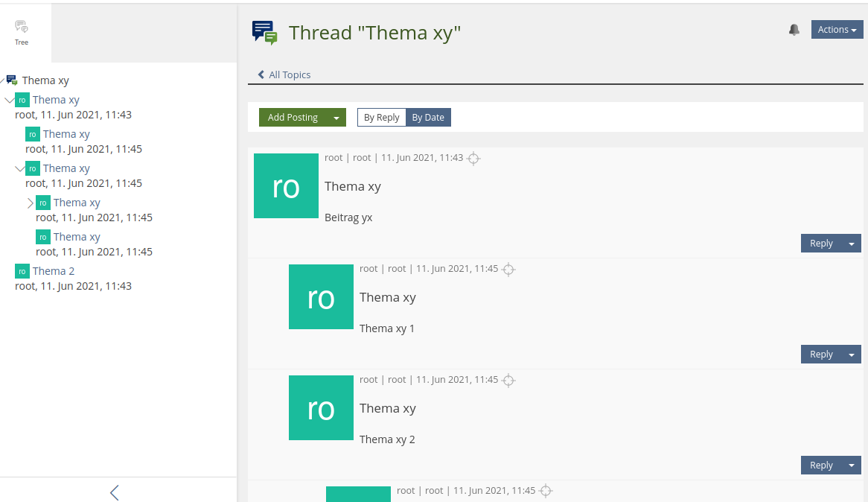Click the root forum icon in tree

pyautogui.click(x=12, y=80)
